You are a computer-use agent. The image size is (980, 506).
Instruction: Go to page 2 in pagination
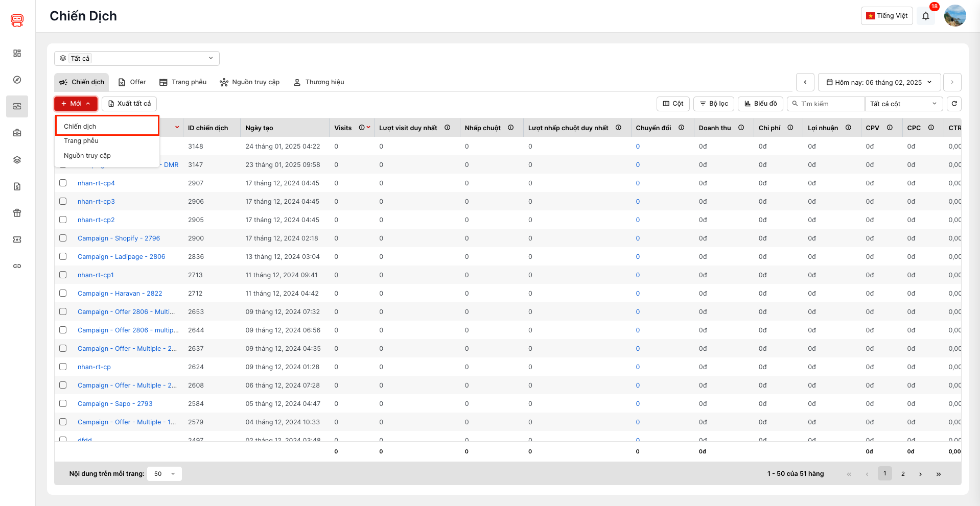903,474
